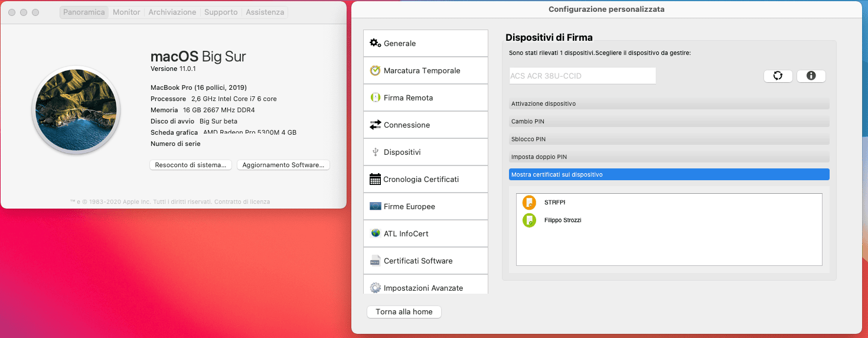The height and width of the screenshot is (338, 868).
Task: Open the Contratto di licenza link
Action: click(242, 201)
